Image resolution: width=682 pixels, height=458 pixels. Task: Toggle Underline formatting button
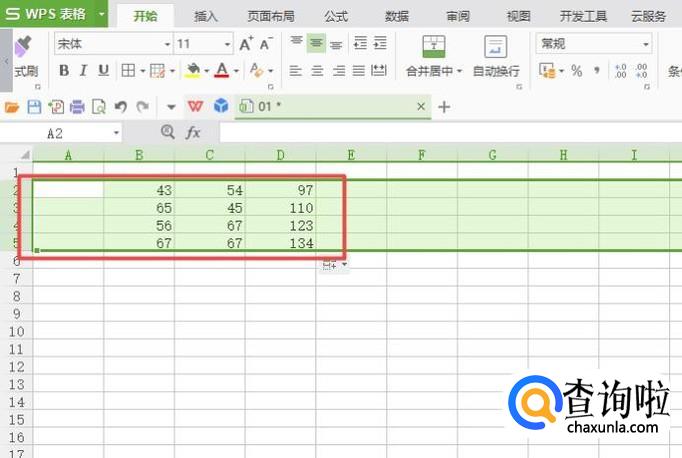[103, 70]
